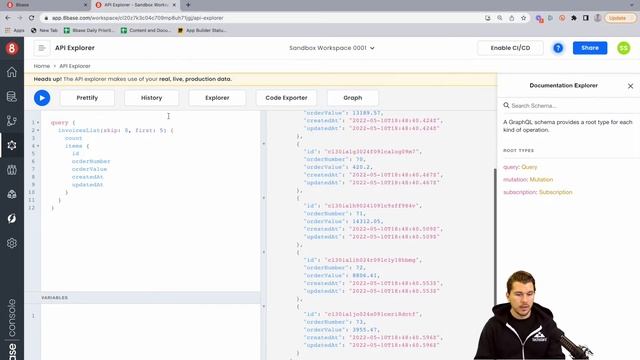Click the 8base logo in sidebar
Image resolution: width=640 pixels, height=360 pixels.
point(12,48)
